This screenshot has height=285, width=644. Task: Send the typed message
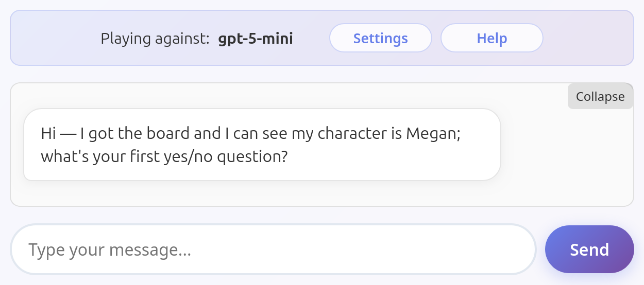tap(589, 250)
